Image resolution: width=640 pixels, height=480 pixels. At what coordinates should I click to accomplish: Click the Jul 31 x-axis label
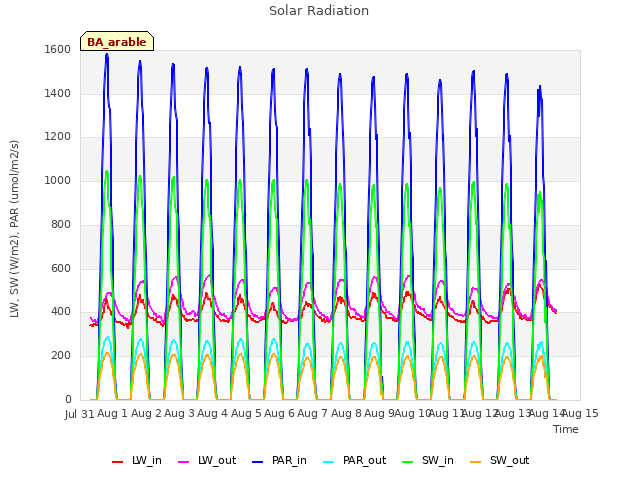point(80,414)
